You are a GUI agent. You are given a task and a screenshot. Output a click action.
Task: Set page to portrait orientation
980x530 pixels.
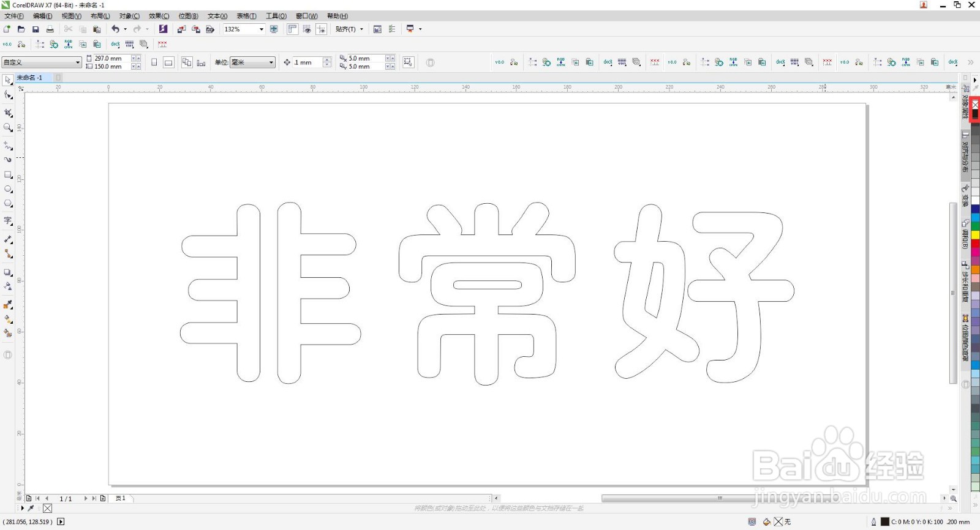(x=154, y=62)
